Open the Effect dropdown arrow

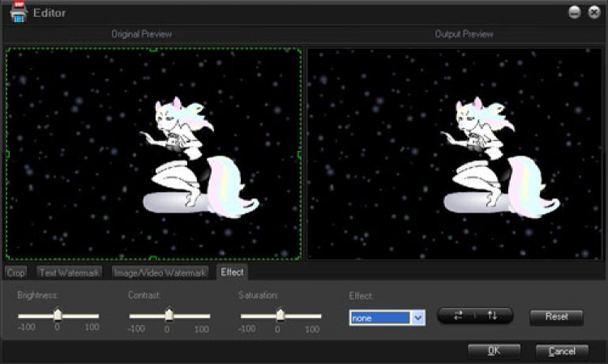417,318
